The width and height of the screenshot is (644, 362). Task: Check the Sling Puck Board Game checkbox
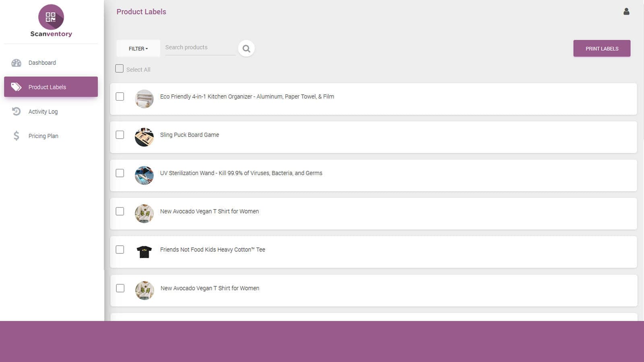pos(120,135)
